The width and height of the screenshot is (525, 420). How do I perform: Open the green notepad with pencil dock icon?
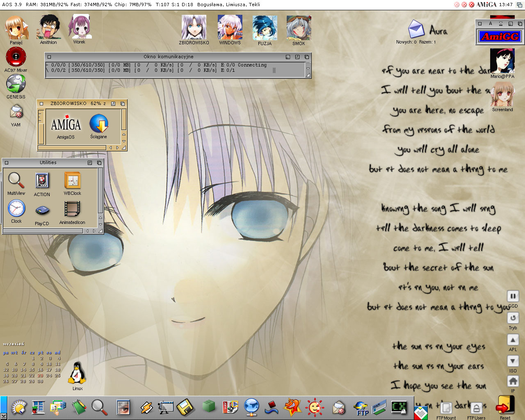click(79, 407)
